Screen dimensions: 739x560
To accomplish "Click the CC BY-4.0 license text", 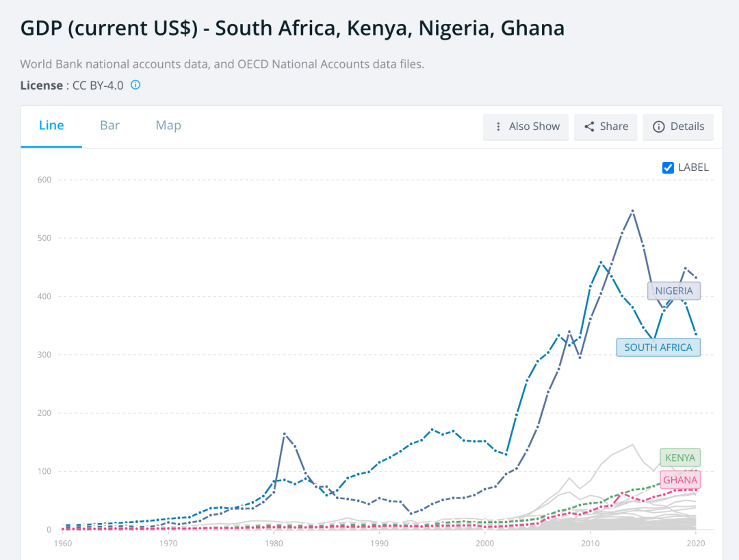I will pyautogui.click(x=98, y=85).
